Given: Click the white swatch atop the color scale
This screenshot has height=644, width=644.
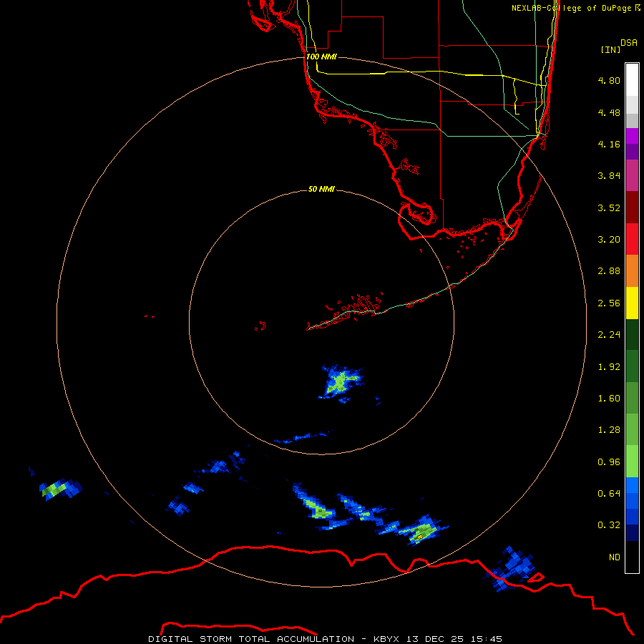Looking at the screenshot, I should 632,79.
